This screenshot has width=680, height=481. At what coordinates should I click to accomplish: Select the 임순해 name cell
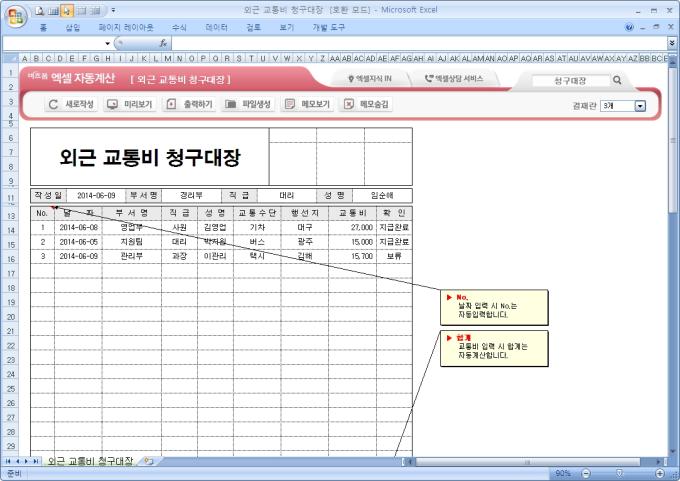coord(382,196)
